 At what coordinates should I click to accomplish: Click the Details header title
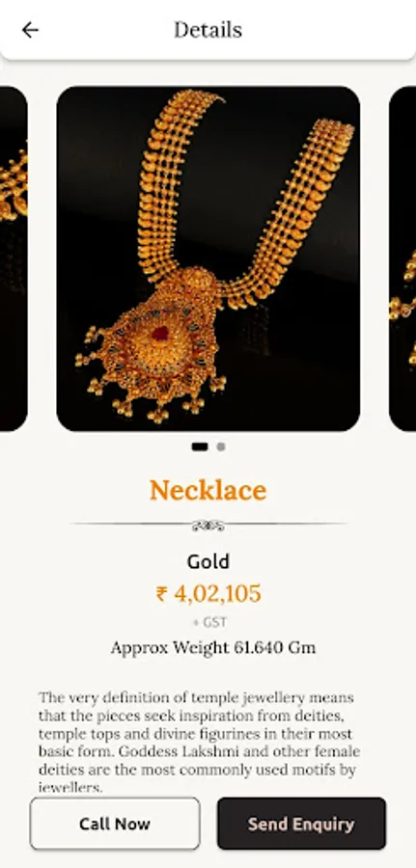pyautogui.click(x=208, y=30)
